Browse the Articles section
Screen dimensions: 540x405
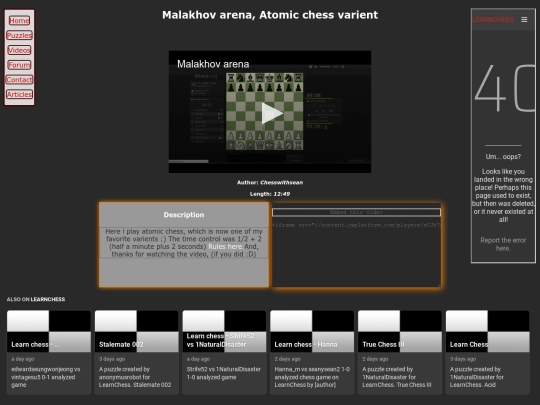coord(19,94)
